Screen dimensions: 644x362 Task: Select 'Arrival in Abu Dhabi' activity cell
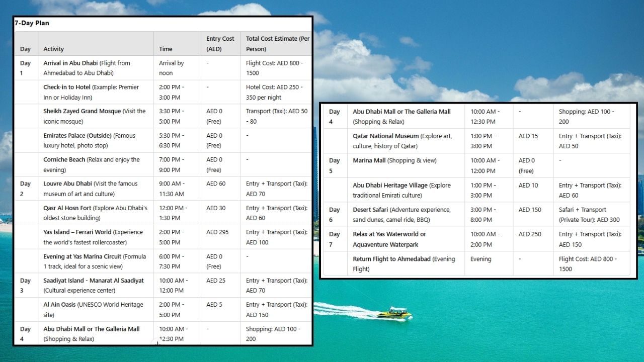coord(96,68)
